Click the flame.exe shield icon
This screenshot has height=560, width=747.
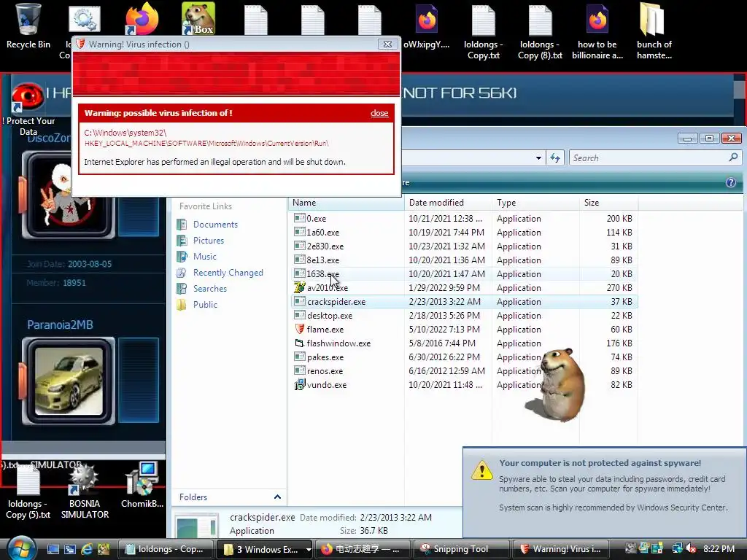(299, 329)
